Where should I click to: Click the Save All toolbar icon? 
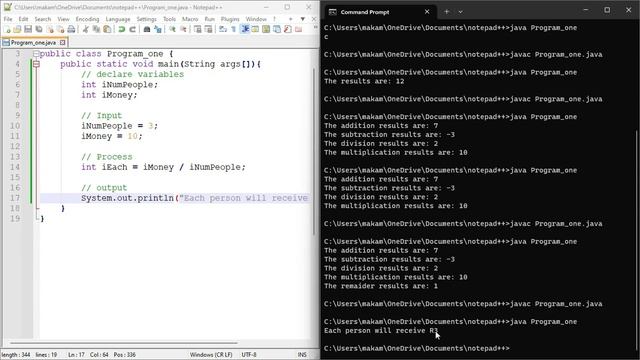(39, 29)
